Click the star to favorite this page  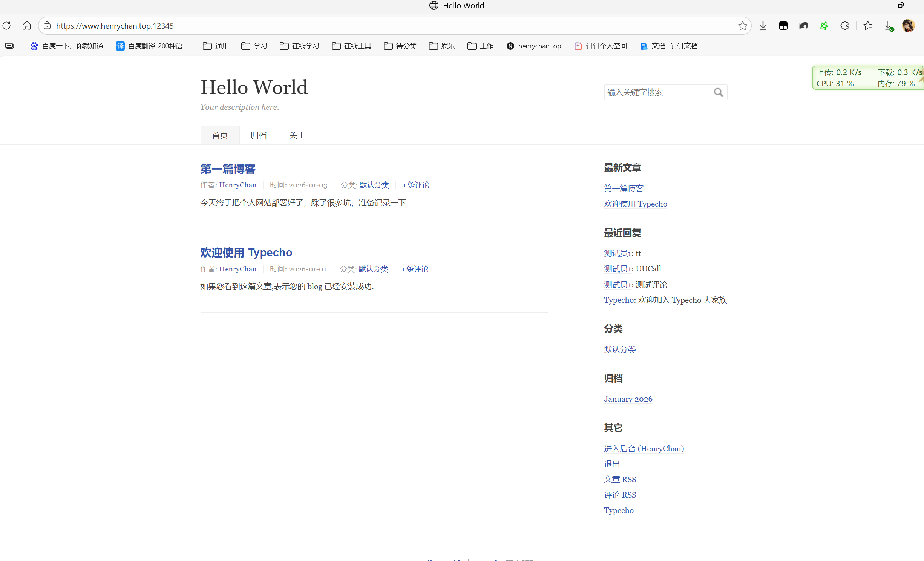(742, 26)
